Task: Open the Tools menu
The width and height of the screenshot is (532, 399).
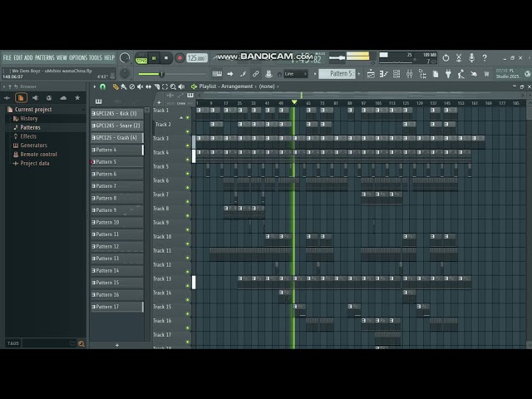Action: (x=96, y=57)
